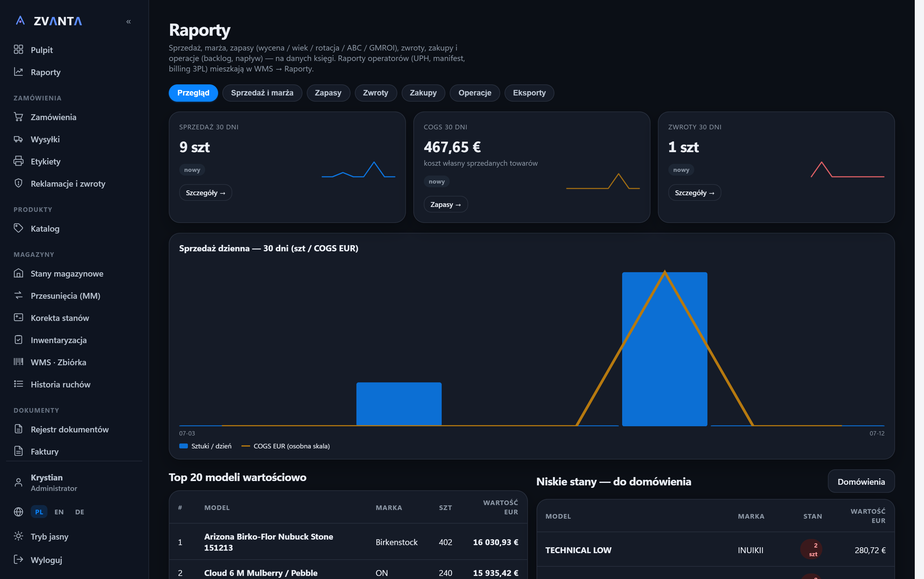The image size is (924, 579).
Task: Open Zapasy link in COGS 30 dni card
Action: point(445,204)
